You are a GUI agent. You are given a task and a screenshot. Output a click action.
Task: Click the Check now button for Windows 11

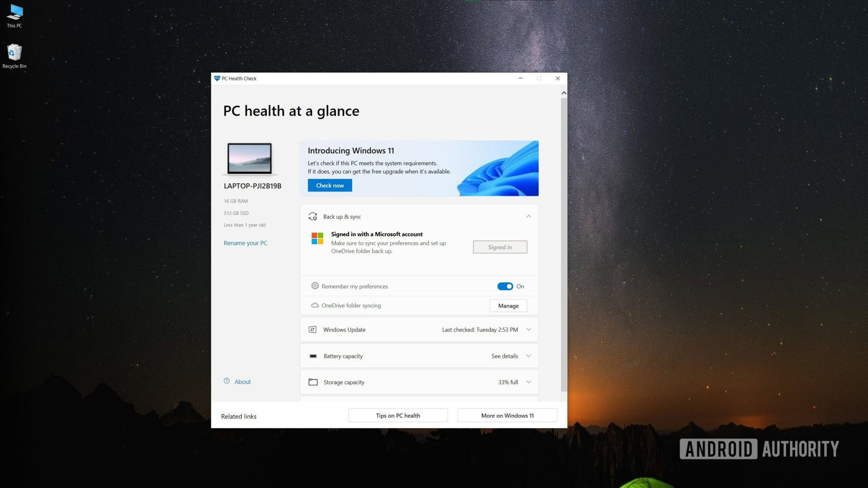tap(330, 185)
